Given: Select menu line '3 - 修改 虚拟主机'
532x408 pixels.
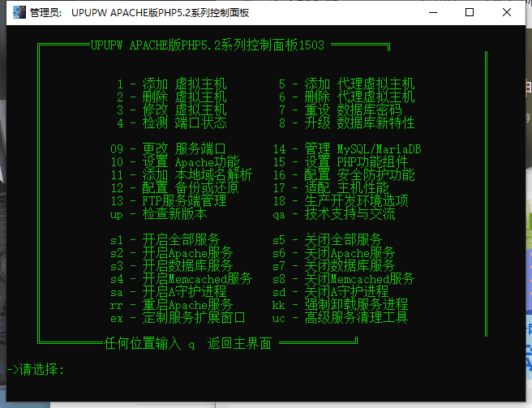Looking at the screenshot, I should coord(172,110).
